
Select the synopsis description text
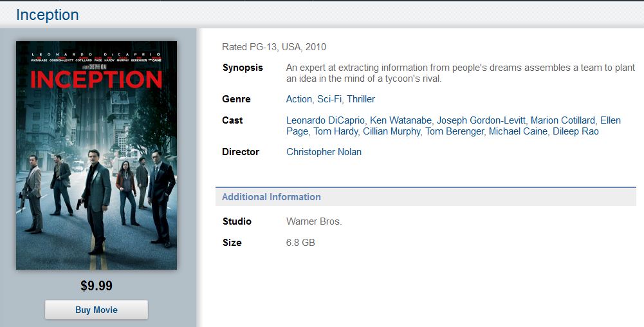pos(461,73)
